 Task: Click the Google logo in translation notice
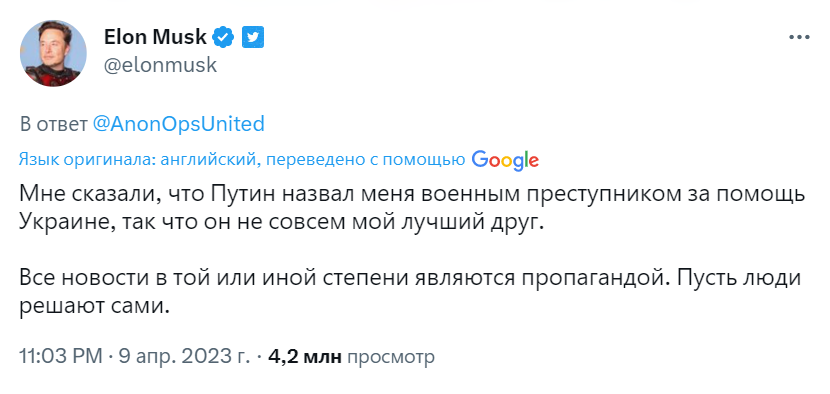pyautogui.click(x=504, y=160)
